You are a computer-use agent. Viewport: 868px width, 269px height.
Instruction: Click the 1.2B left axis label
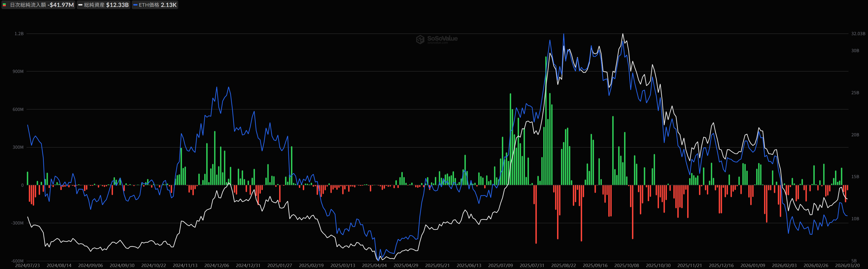click(x=19, y=34)
